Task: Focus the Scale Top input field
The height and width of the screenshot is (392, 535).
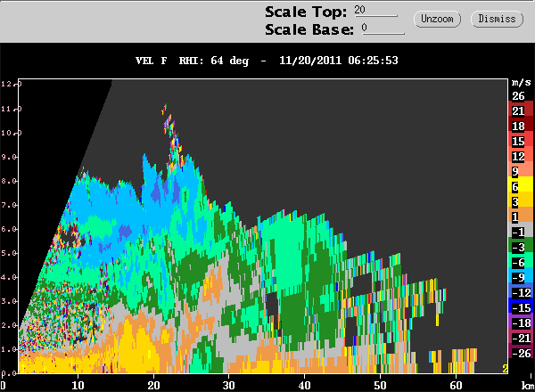Action: point(375,10)
